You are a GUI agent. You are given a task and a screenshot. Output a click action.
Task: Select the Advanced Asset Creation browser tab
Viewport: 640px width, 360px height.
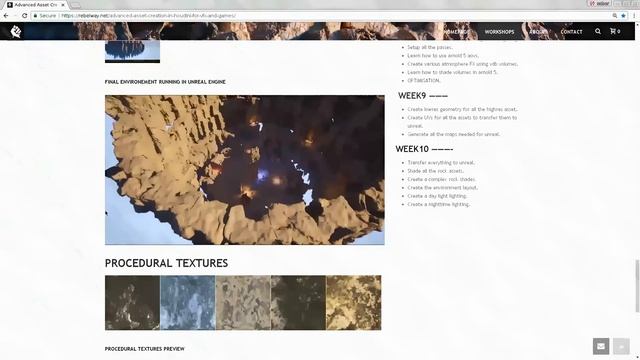click(x=36, y=5)
